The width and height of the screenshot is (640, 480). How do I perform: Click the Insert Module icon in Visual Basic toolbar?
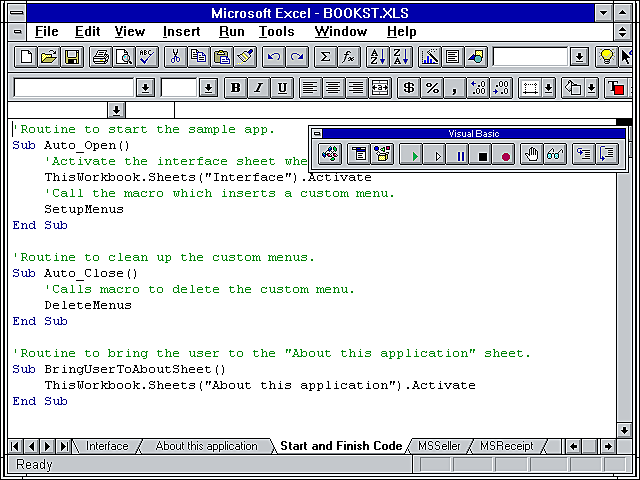tap(330, 154)
